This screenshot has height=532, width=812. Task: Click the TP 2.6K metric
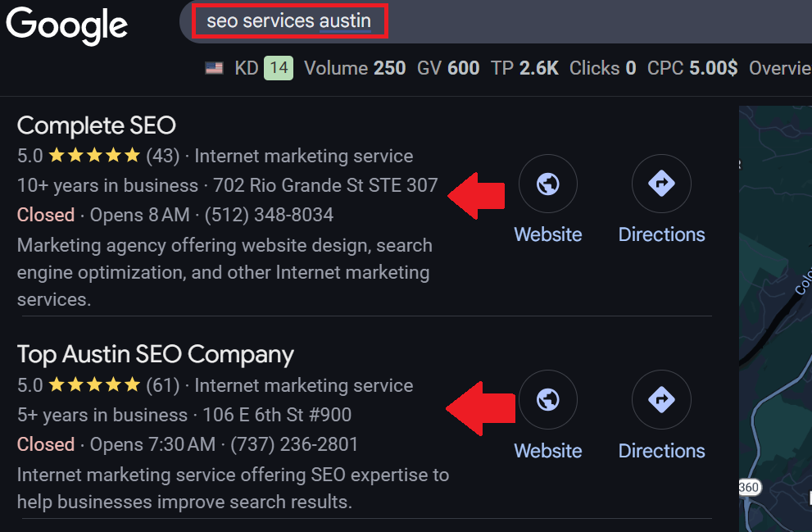click(524, 68)
